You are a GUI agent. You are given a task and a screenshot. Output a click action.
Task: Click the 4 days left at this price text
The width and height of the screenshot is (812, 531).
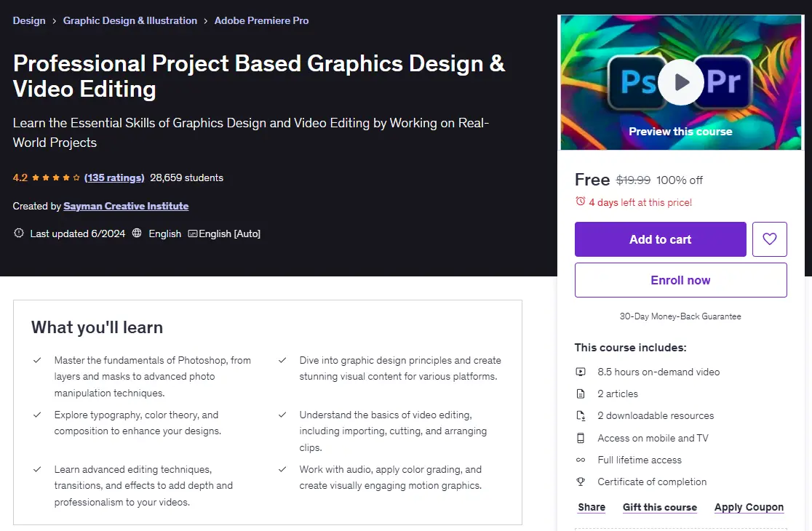coord(640,202)
